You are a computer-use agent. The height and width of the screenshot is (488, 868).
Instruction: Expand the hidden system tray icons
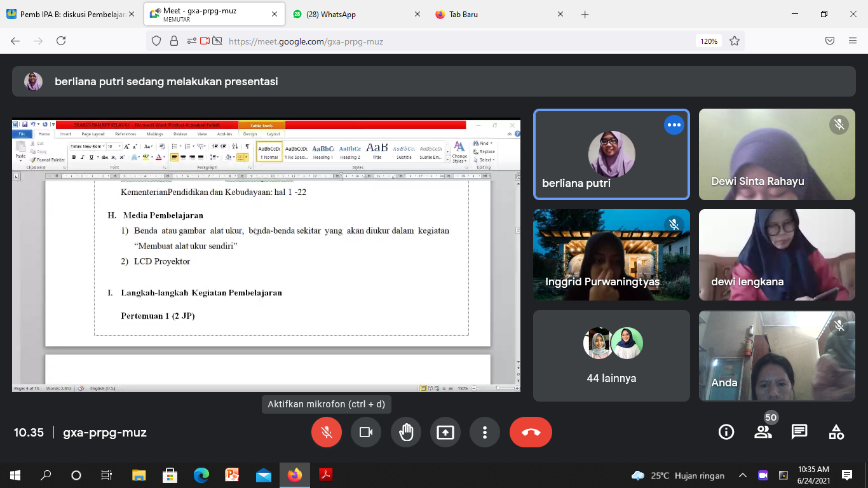coord(742,475)
